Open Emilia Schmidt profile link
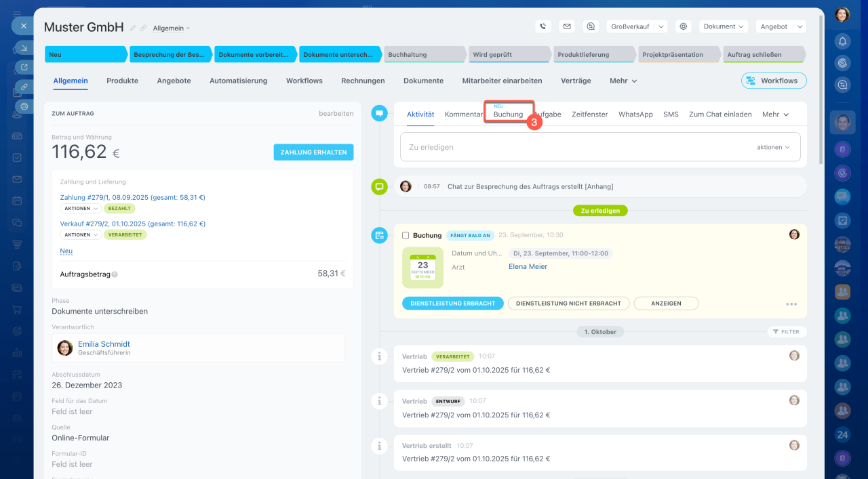The height and width of the screenshot is (479, 868). [x=104, y=344]
